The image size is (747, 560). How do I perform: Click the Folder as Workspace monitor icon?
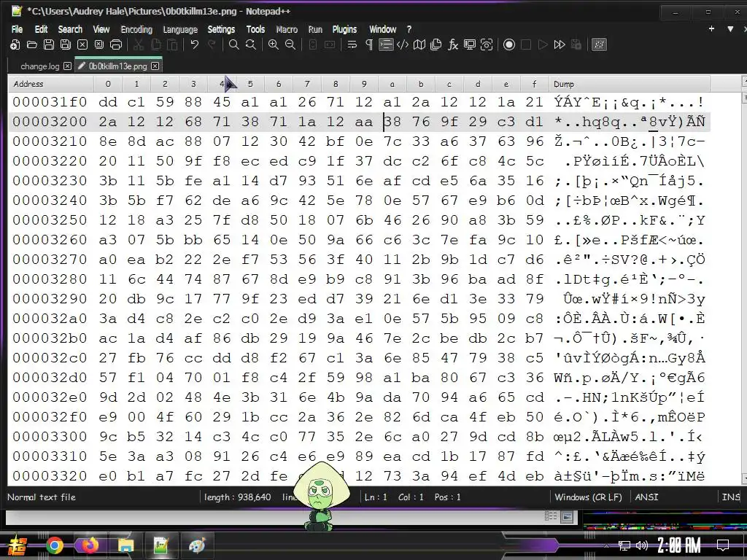point(470,44)
